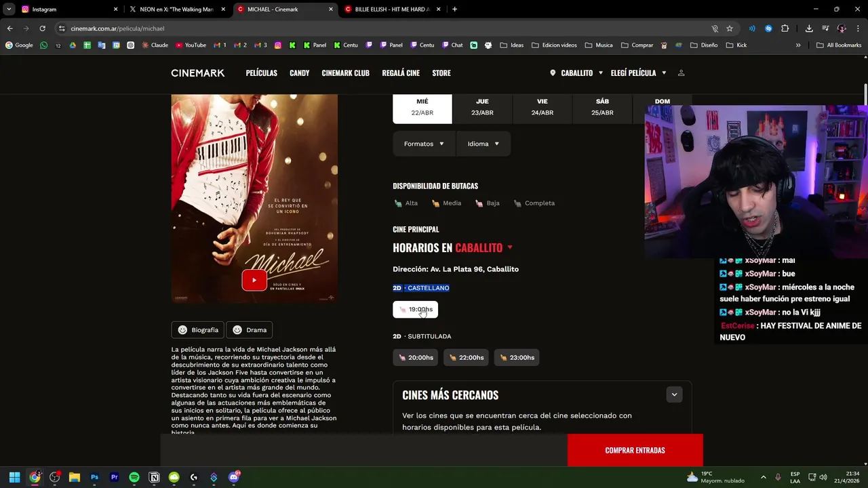Image resolution: width=868 pixels, height=488 pixels.
Task: Open a new browser tab
Action: click(454, 9)
